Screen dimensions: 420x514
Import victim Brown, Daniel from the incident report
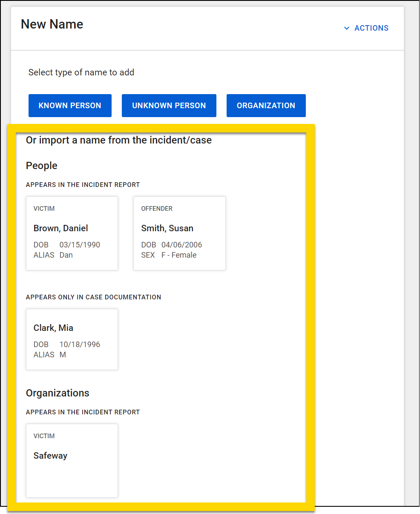coord(72,233)
